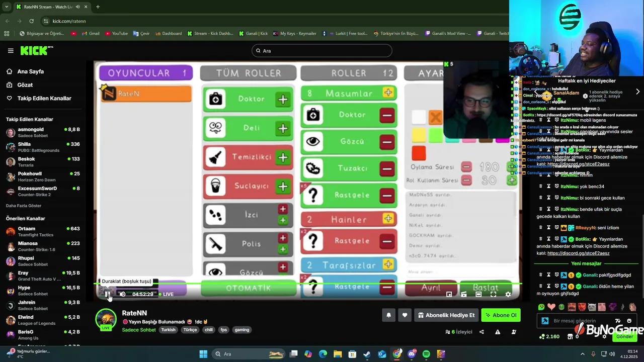
Task: Click trash icon on RReayyN's message
Action: click(x=541, y=228)
